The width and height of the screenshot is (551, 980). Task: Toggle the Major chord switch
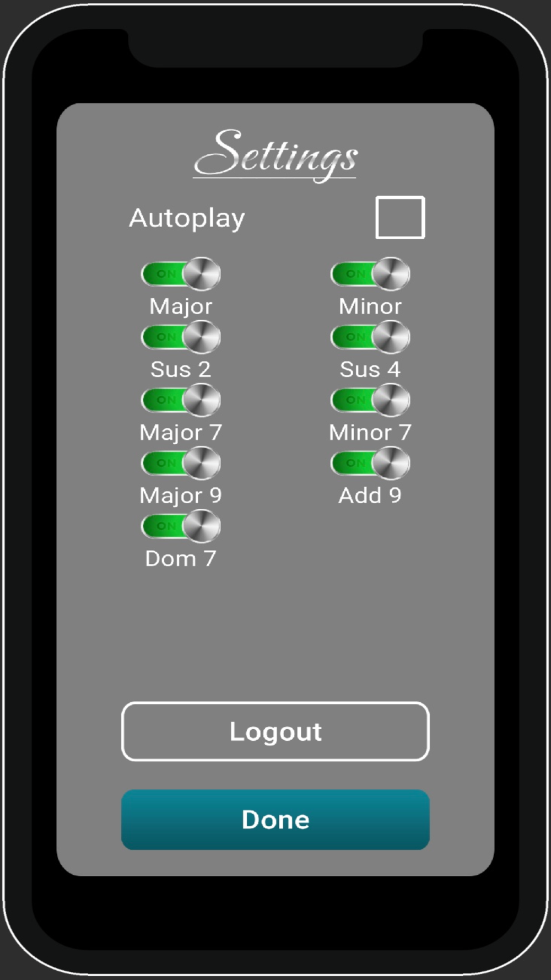click(181, 274)
